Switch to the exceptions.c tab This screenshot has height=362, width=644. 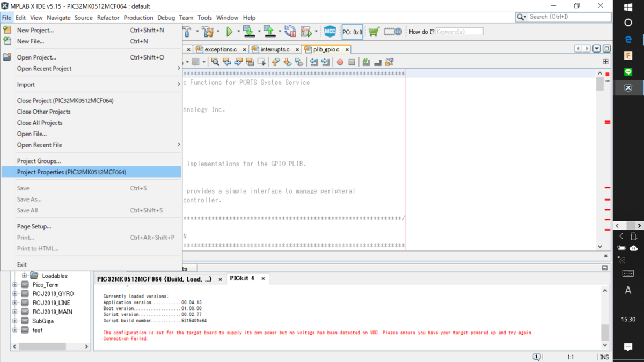(221, 49)
